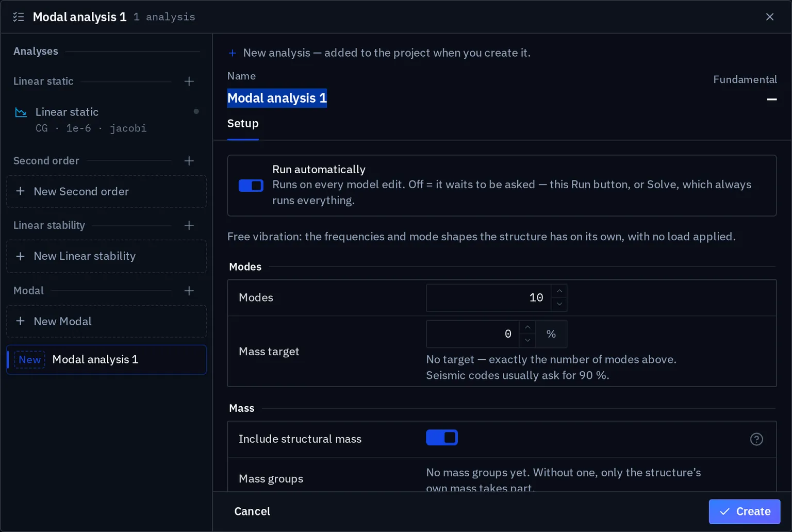Click the plus icon beside Linear stability heading
792x532 pixels.
pyautogui.click(x=189, y=225)
